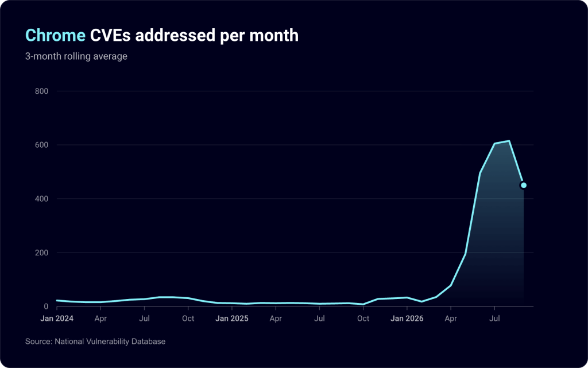The height and width of the screenshot is (368, 588).
Task: Click the 'Jan 2025' x-axis label
Action: 232,319
